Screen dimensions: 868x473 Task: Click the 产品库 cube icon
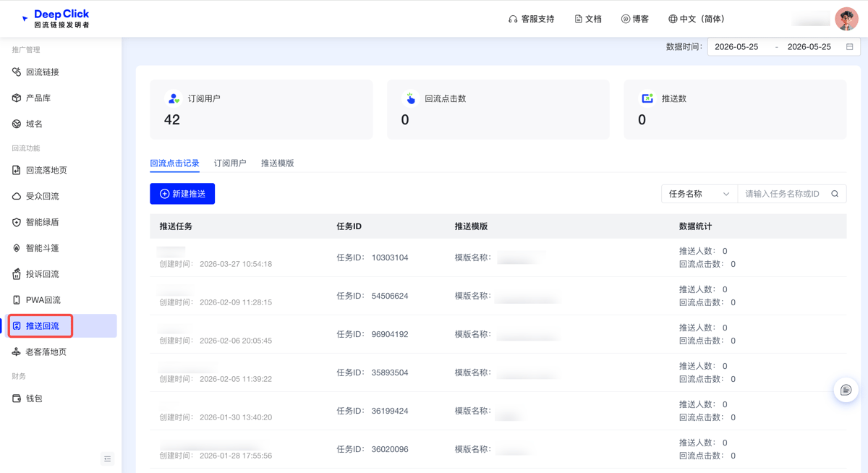click(x=17, y=98)
